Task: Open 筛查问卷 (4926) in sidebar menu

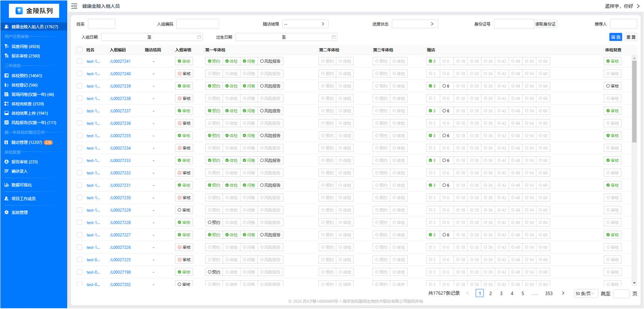Action: click(26, 46)
